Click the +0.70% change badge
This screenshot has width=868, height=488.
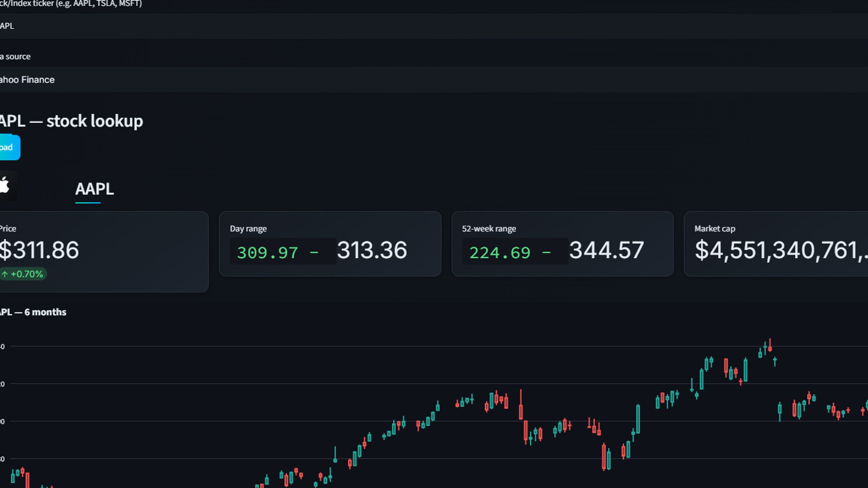point(23,274)
